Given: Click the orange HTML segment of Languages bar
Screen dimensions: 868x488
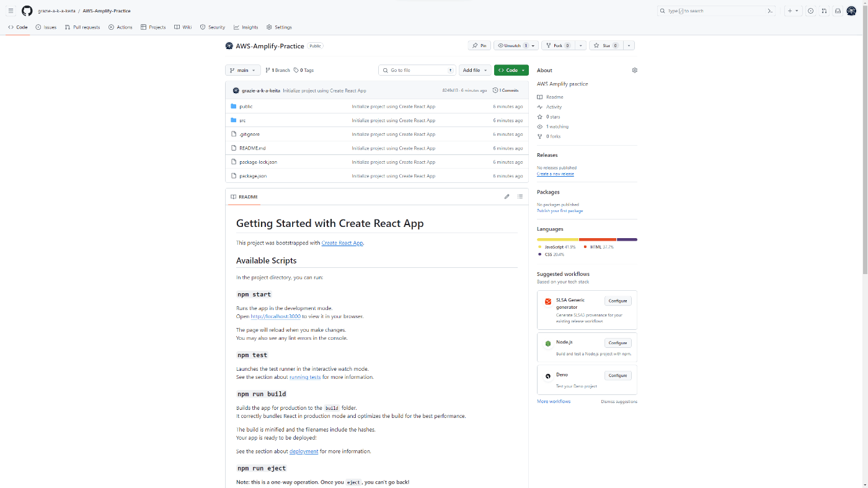Looking at the screenshot, I should 598,239.
